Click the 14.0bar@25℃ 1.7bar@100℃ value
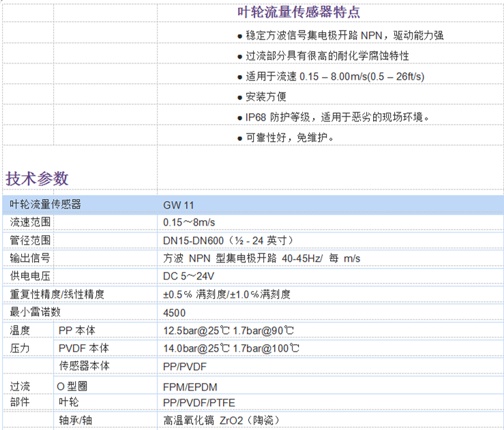The image size is (504, 430). pos(231,348)
